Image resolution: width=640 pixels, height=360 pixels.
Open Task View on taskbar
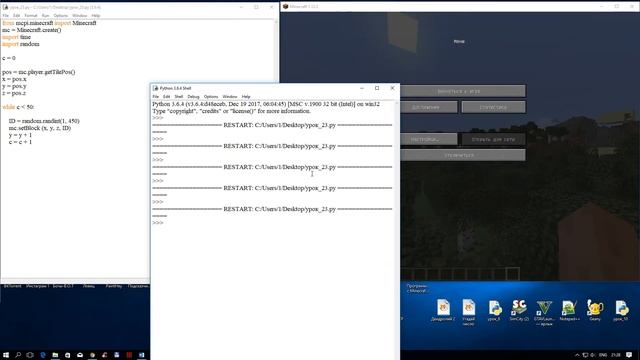[x=30, y=355]
